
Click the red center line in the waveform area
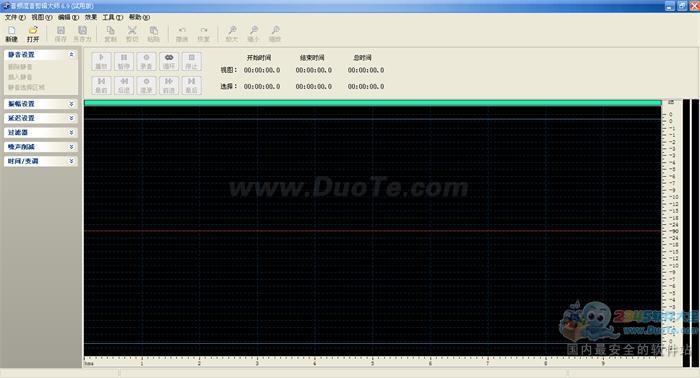click(373, 231)
